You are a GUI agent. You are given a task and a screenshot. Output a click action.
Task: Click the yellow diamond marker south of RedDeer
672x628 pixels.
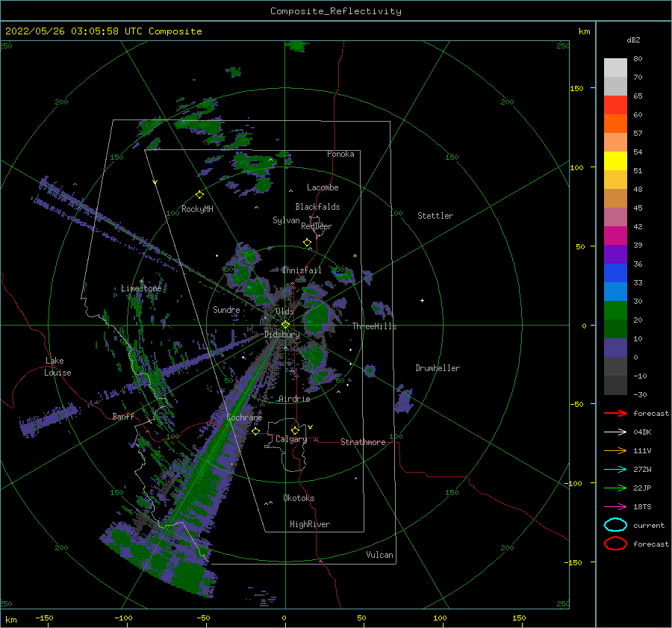click(x=307, y=242)
